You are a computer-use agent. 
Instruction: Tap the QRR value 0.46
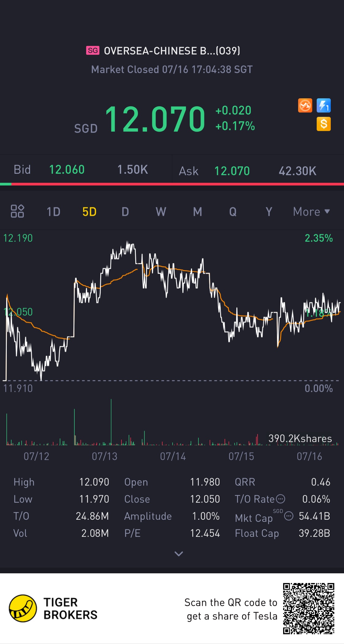point(321,482)
